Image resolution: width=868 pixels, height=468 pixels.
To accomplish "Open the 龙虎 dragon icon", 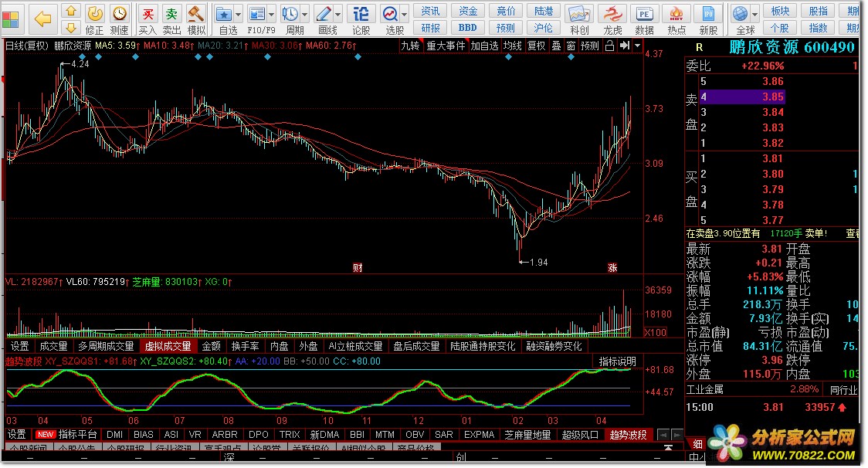I will (x=612, y=14).
